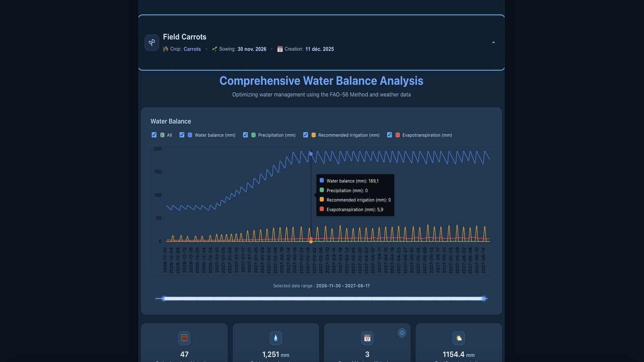This screenshot has width=644, height=362.
Task: Click the water drop icon above 1,251 mm
Action: [276, 338]
